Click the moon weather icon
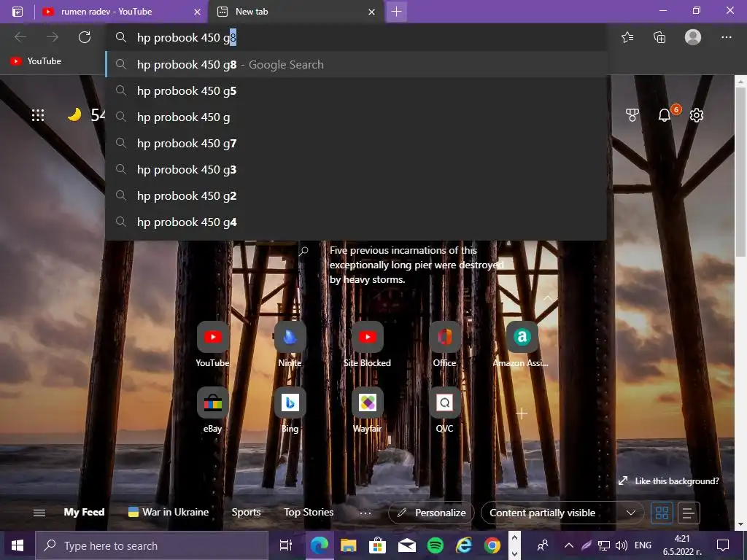Screen dimensions: 747x560 click(74, 114)
